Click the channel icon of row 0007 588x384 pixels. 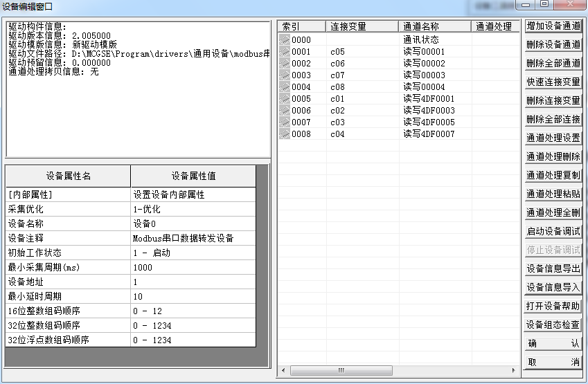coord(285,122)
